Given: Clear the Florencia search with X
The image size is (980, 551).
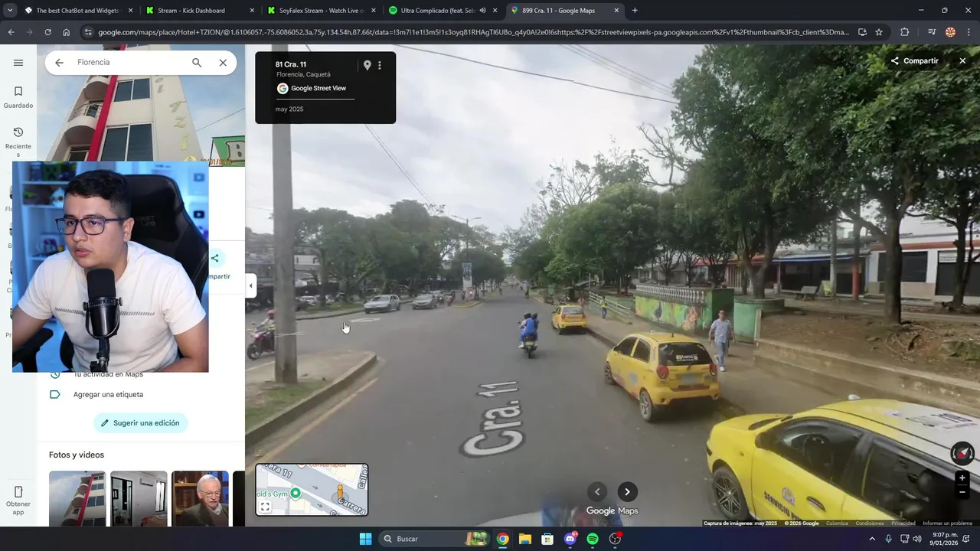Looking at the screenshot, I should pos(223,63).
